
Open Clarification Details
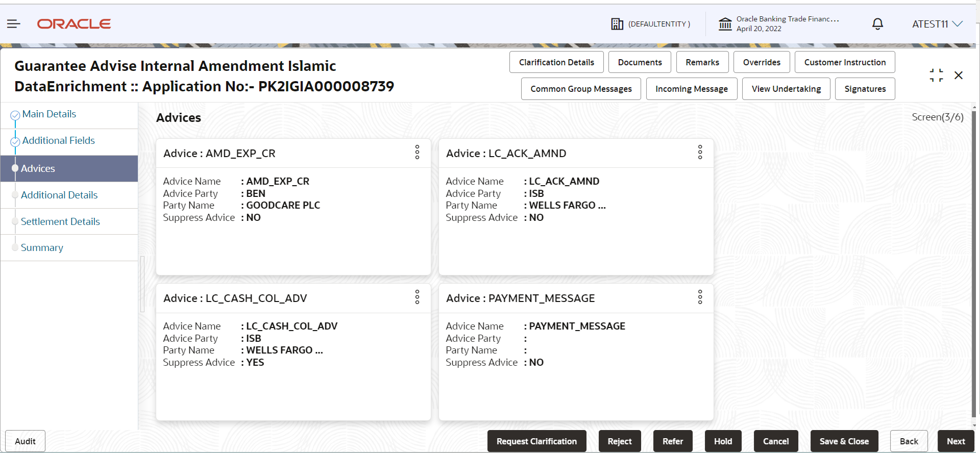point(556,62)
